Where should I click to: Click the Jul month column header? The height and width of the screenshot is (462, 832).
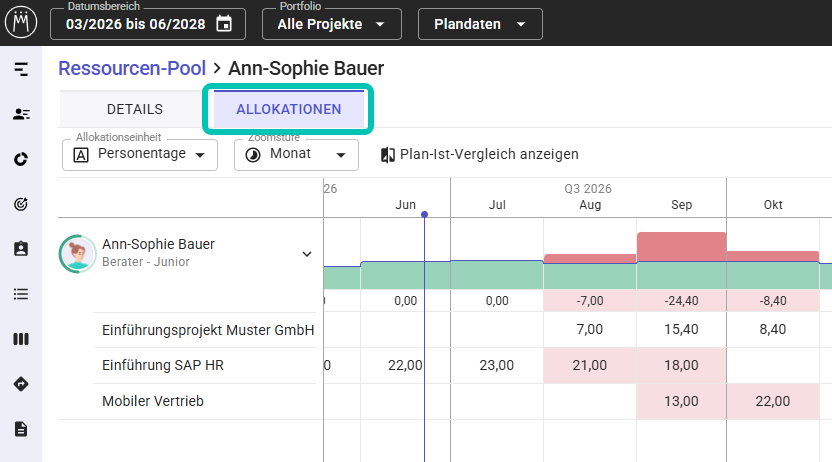497,205
